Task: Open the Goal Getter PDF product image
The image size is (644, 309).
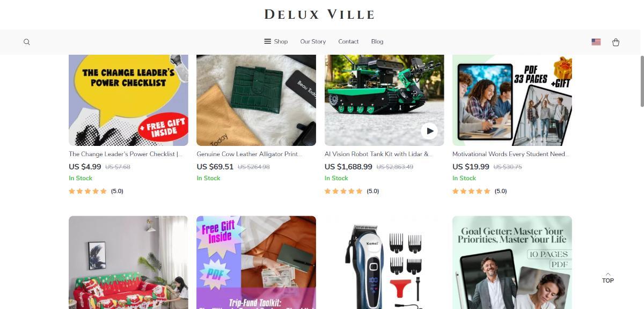Action: point(512,262)
